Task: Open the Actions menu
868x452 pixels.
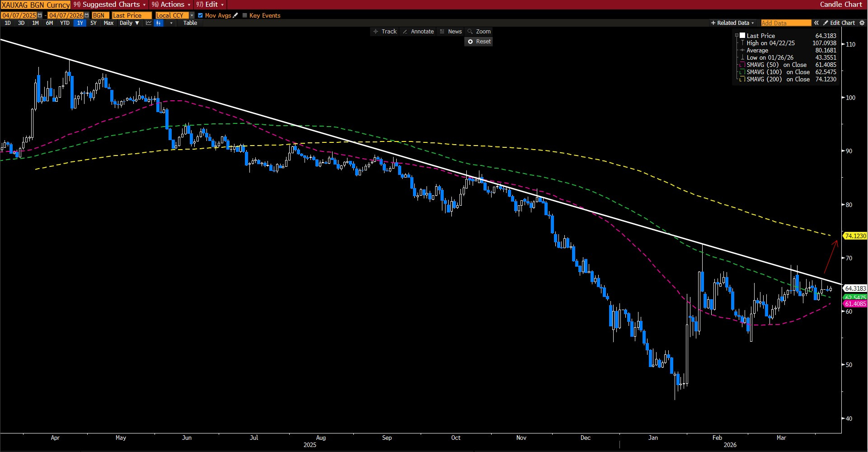Action: (172, 5)
